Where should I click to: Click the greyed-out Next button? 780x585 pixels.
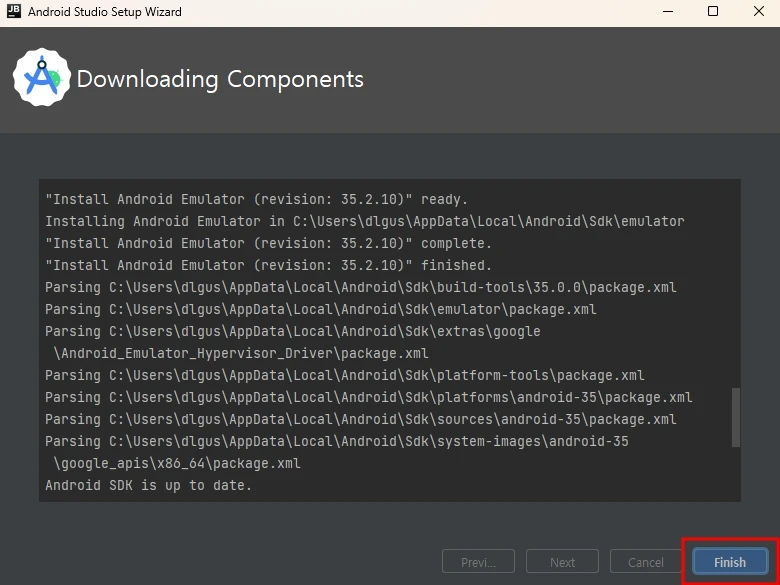[562, 562]
